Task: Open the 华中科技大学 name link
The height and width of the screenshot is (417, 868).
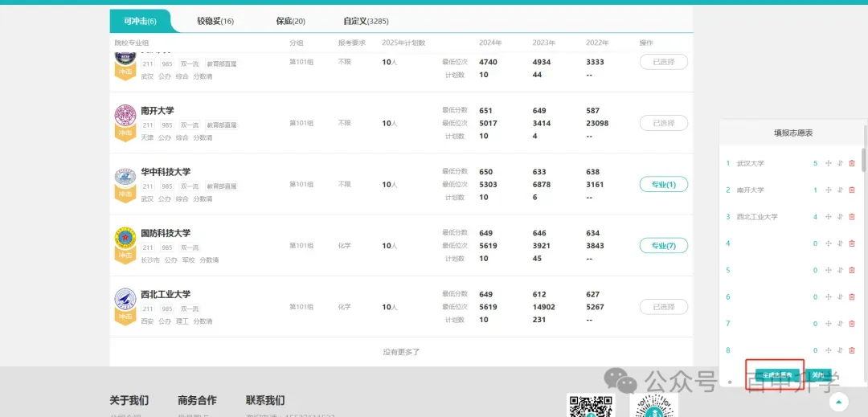Action: [166, 172]
